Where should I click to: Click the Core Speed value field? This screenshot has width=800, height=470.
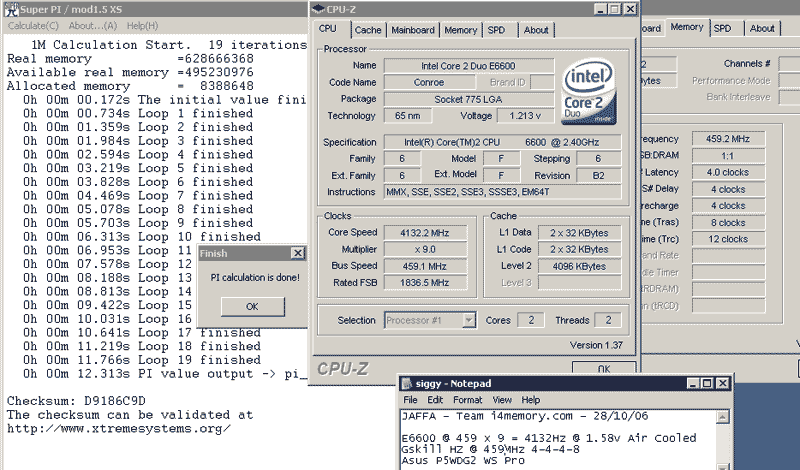427,231
